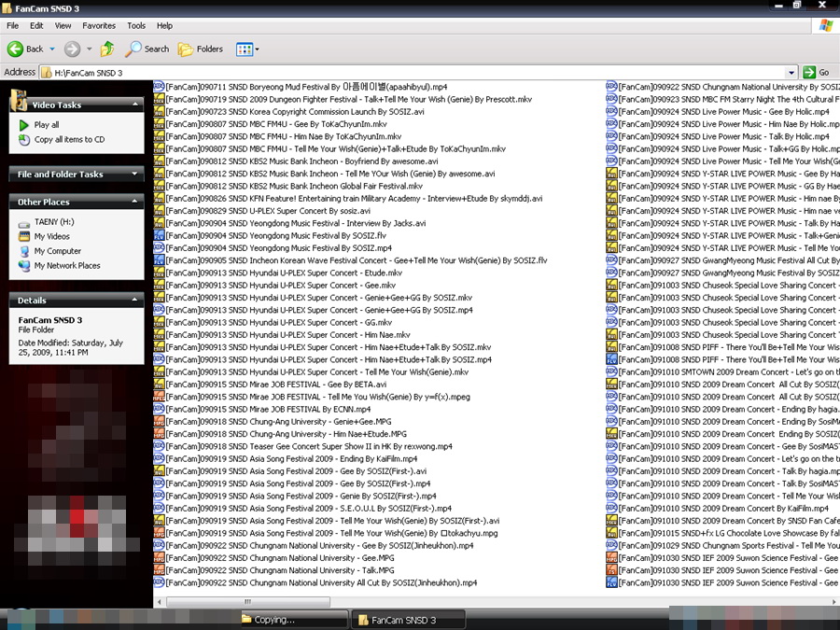Open the Address bar dropdown list

click(x=791, y=72)
